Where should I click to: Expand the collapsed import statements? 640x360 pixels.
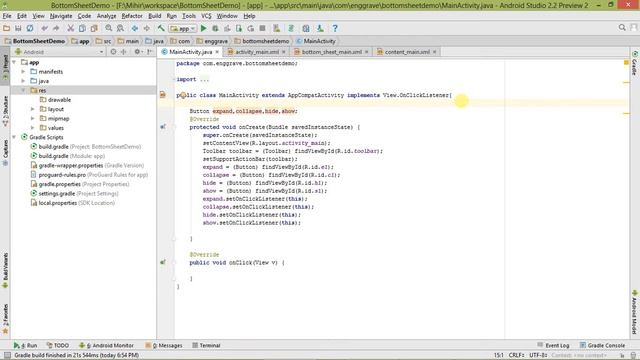click(204, 79)
